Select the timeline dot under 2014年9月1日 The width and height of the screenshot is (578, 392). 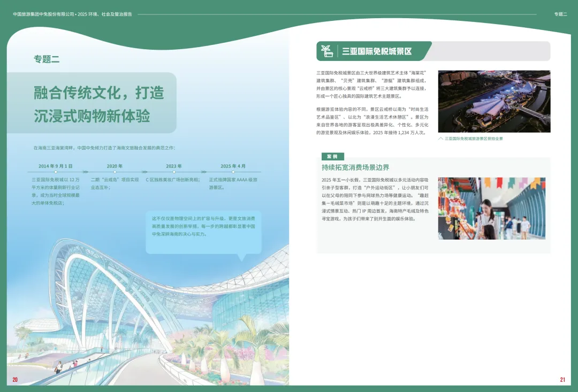(x=56, y=172)
